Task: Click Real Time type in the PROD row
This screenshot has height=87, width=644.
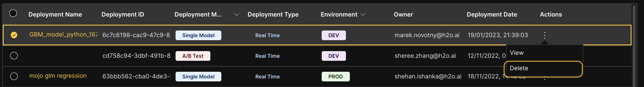Action: [x=267, y=76]
